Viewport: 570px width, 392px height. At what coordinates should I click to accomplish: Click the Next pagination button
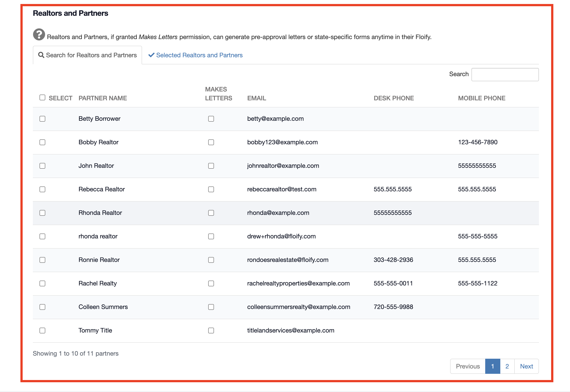pyautogui.click(x=526, y=366)
